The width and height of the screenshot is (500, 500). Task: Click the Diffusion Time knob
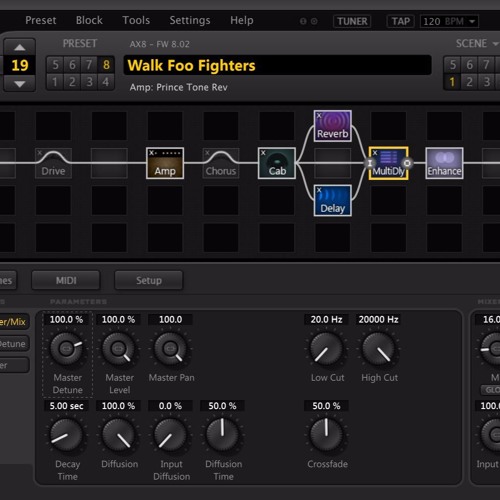pyautogui.click(x=222, y=435)
